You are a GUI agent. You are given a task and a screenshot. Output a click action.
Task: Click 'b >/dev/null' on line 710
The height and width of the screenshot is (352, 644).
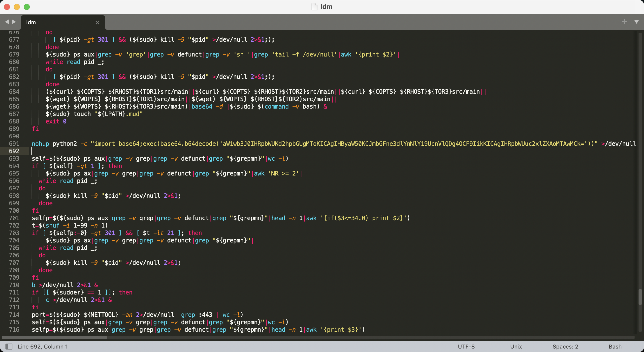[53, 285]
